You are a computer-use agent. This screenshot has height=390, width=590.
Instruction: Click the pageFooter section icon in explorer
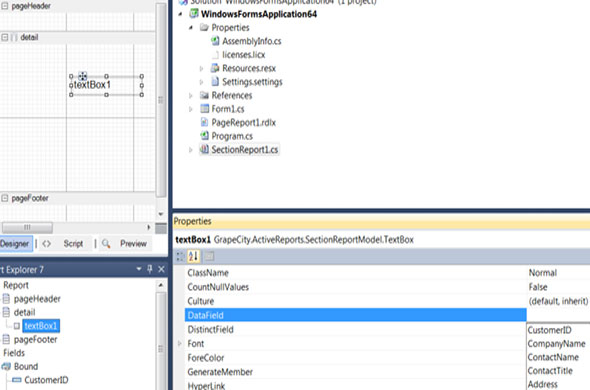[6, 340]
